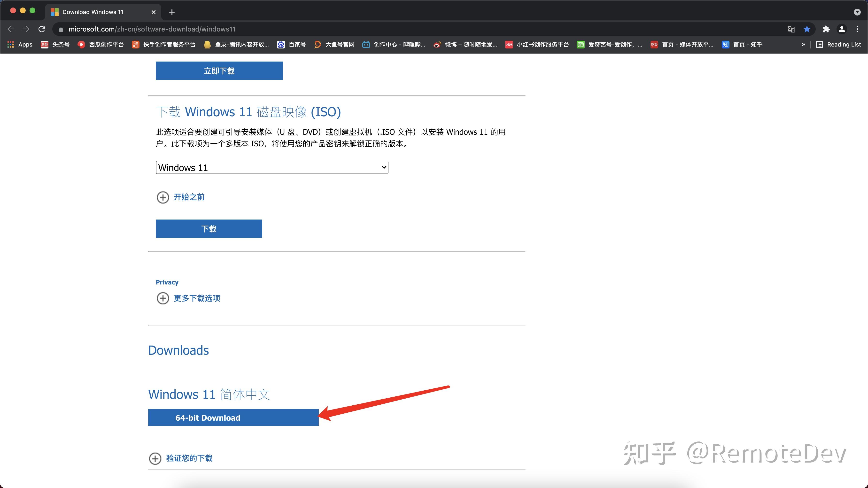Screen dimensions: 868x488
Task: Open the Chrome profile avatar icon
Action: (841, 29)
